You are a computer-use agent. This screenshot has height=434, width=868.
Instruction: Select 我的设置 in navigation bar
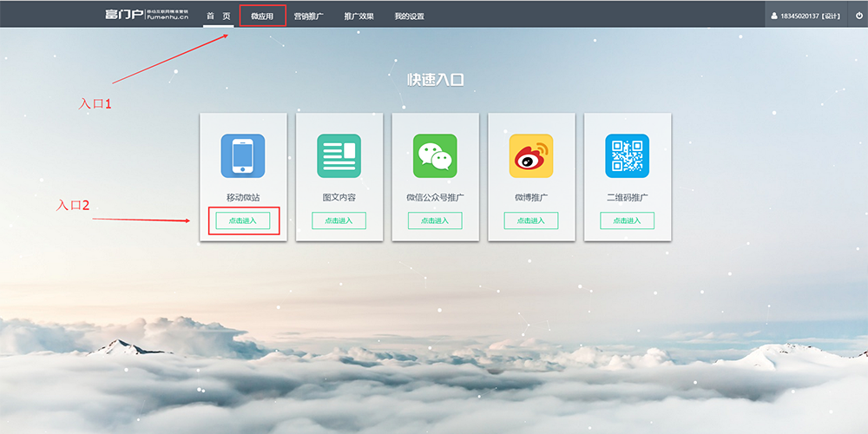[409, 16]
